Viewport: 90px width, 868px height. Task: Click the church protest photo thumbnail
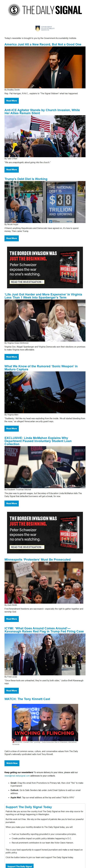pyautogui.click(x=45, y=136)
